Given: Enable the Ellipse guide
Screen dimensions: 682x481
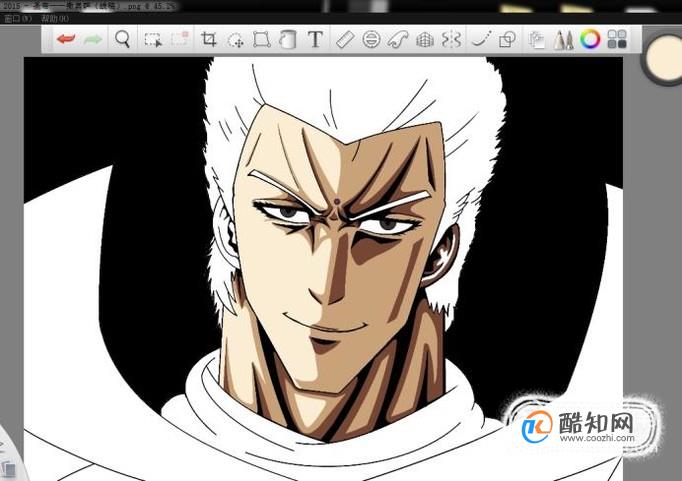Looking at the screenshot, I should click(x=371, y=40).
